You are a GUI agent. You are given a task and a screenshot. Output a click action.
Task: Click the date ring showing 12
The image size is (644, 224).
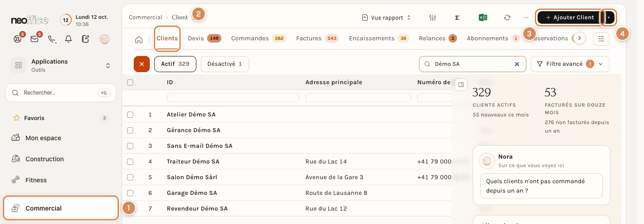(66, 20)
